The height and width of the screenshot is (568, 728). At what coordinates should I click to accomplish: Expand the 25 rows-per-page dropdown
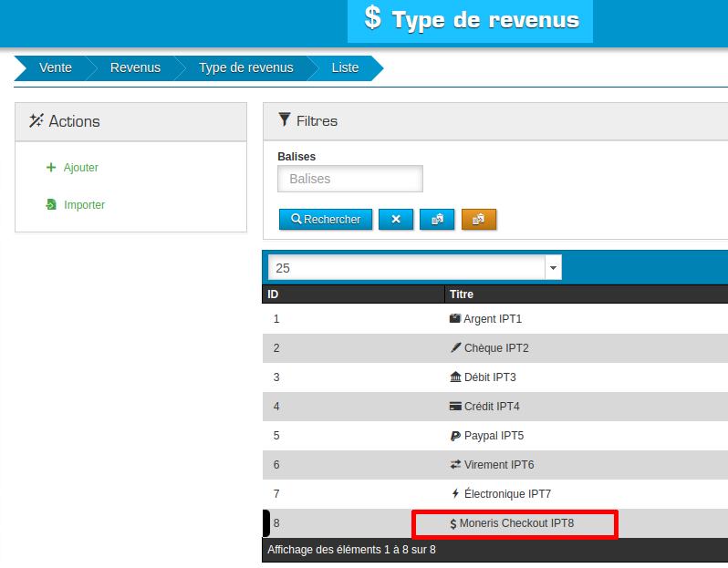pos(553,268)
